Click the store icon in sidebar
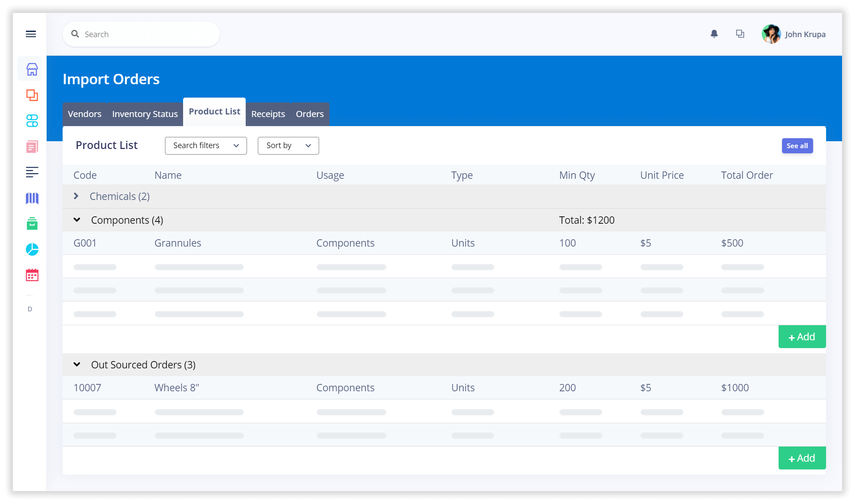 32,69
